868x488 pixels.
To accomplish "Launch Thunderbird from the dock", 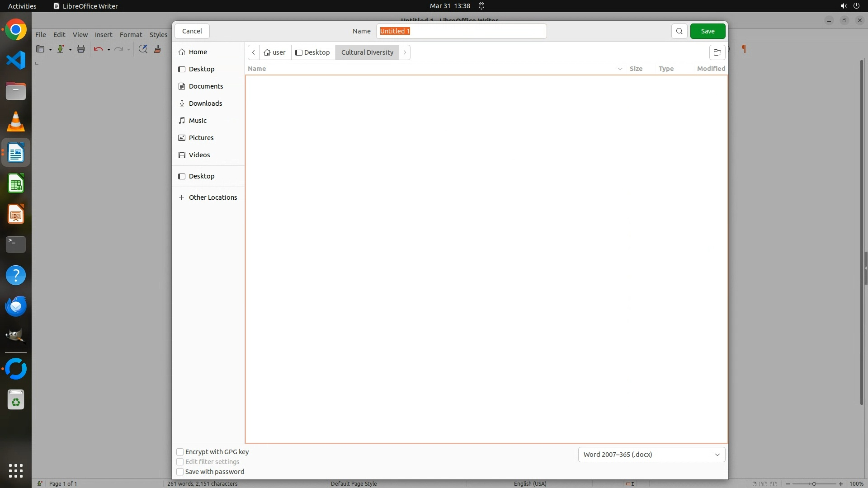I will tap(16, 306).
